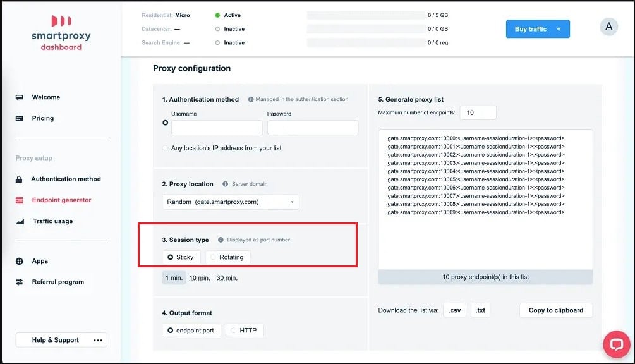635x364 pixels.
Task: Click the Pricing card icon
Action: pyautogui.click(x=19, y=118)
